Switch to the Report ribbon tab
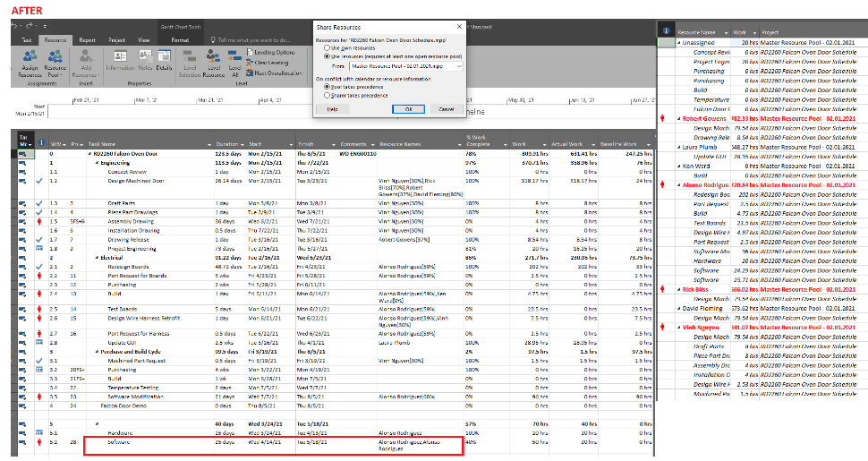Viewport: 868px width, 461px height. click(x=87, y=40)
